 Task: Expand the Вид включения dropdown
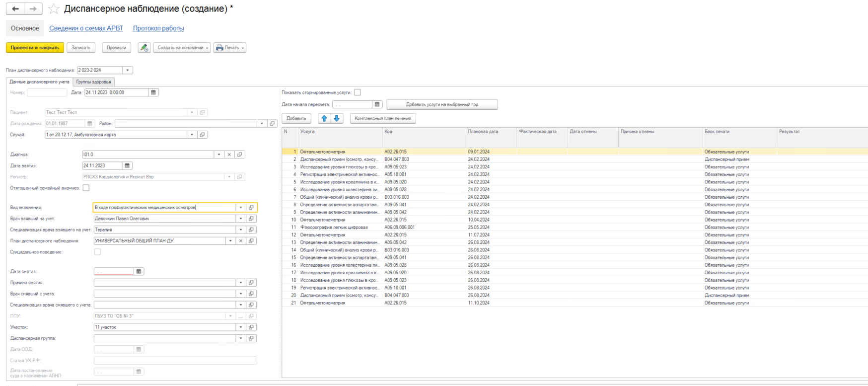[241, 208]
